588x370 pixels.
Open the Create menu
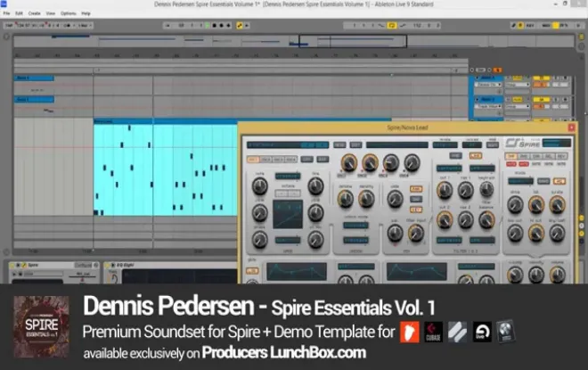click(x=34, y=13)
